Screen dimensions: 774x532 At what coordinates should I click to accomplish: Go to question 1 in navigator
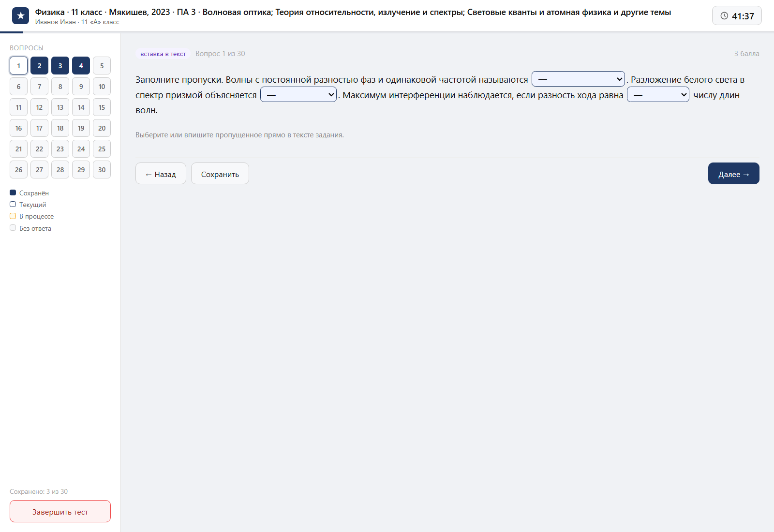[18, 66]
